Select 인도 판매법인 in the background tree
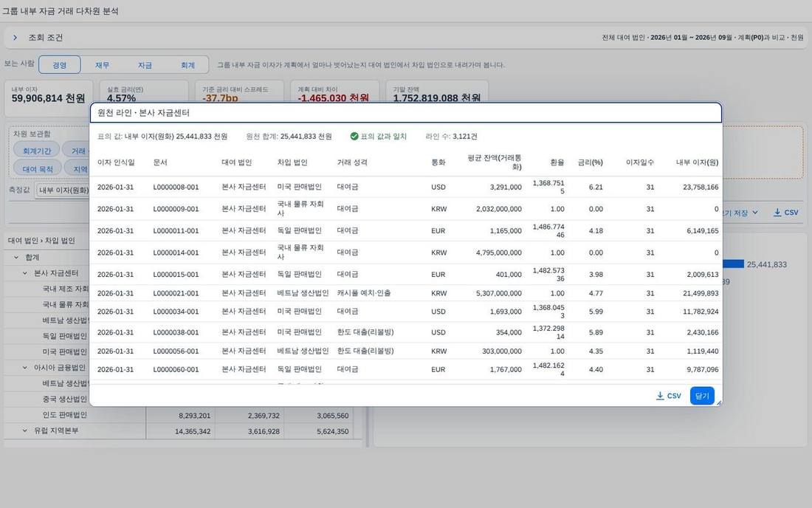This screenshot has width=812, height=508. click(65, 415)
